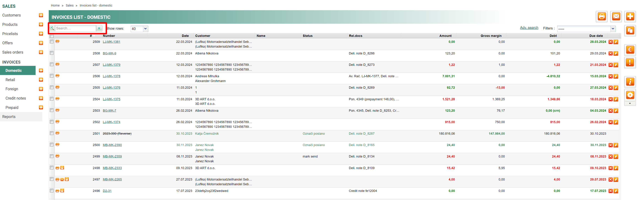Screen dimensions: 644x200
Task: Open Credit notes in the sidebar
Action: coord(16,98)
